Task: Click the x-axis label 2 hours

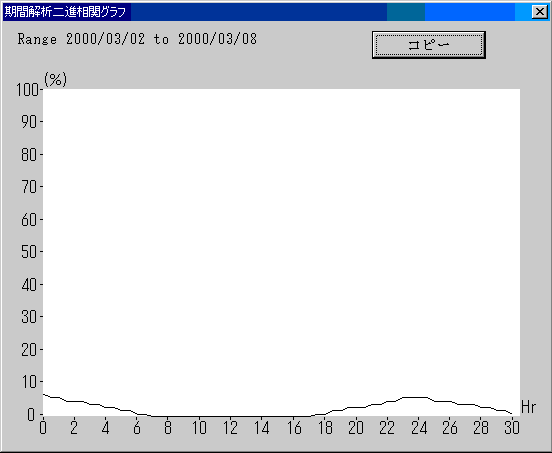Action: point(74,428)
